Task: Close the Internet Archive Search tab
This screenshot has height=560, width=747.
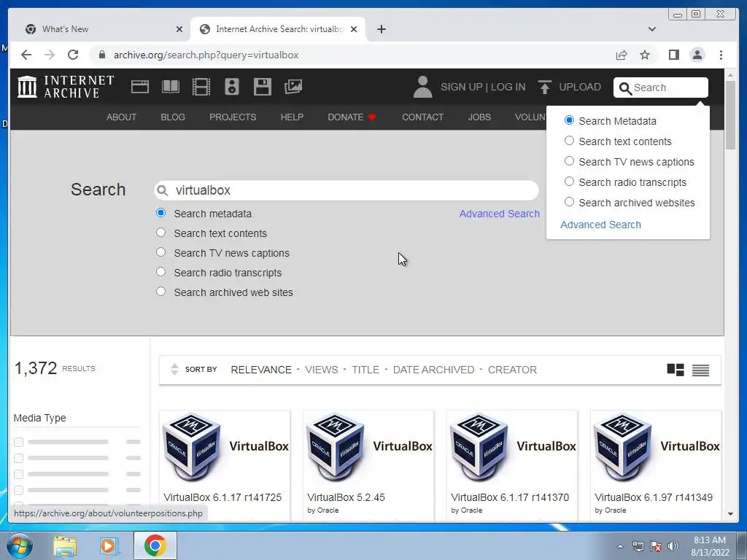Action: 354,29
